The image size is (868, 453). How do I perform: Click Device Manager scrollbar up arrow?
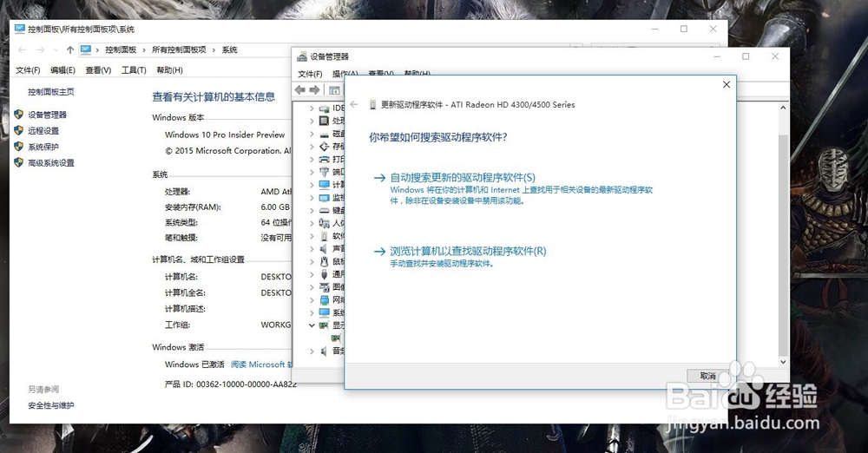point(783,108)
